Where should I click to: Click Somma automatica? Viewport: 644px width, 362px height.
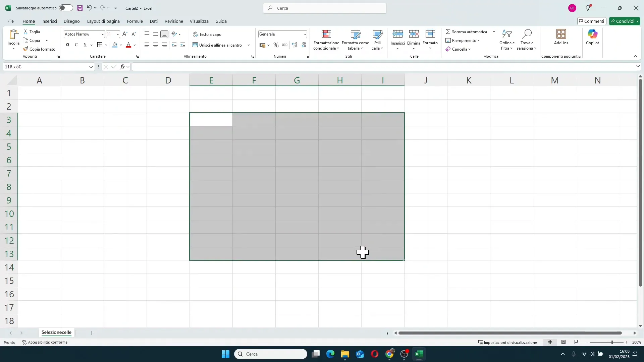(466, 32)
